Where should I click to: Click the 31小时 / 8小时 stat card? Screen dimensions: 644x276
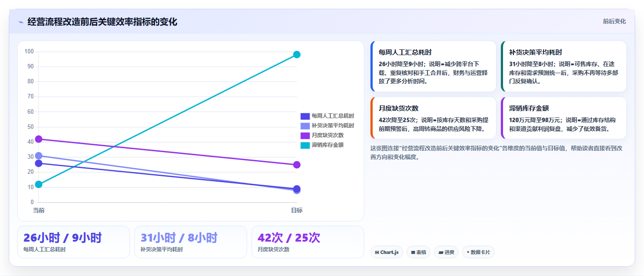191,242
